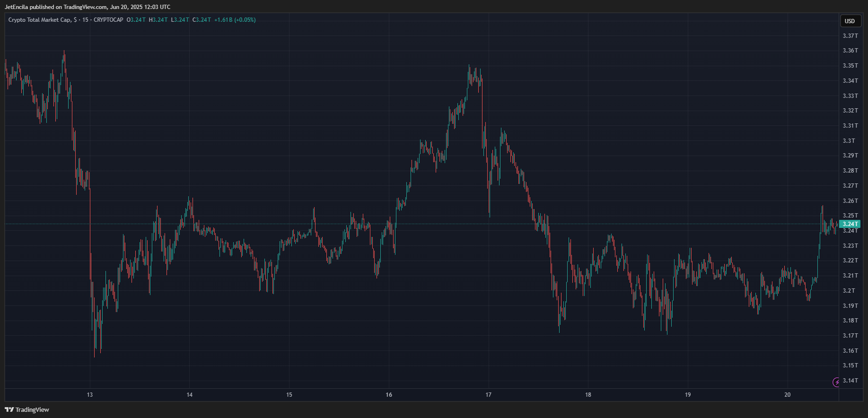Click the open value O3.24T in legend

pos(136,20)
